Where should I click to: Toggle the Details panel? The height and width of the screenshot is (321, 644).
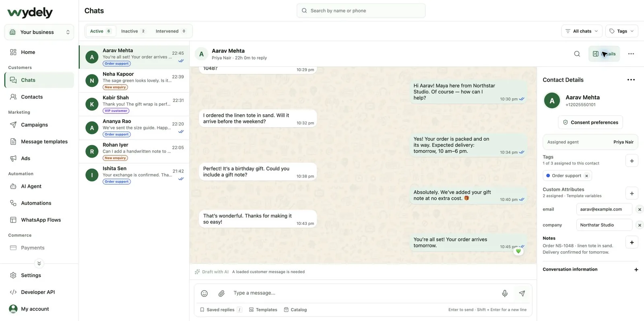(x=604, y=54)
